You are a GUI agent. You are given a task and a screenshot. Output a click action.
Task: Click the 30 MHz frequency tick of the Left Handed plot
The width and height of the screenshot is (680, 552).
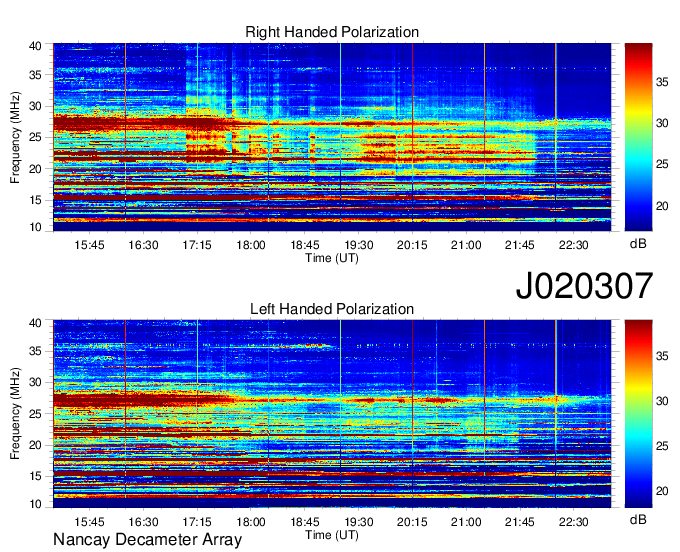[x=35, y=382]
